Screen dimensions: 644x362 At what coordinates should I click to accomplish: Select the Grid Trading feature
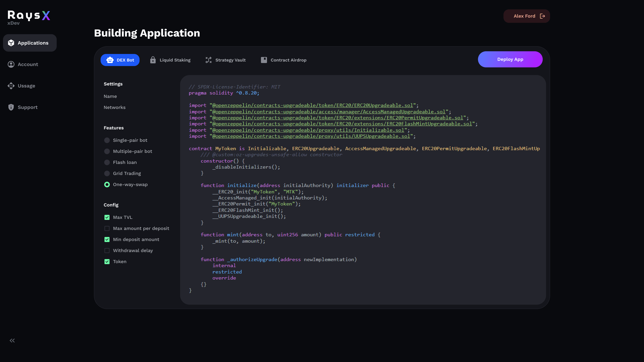coord(107,173)
